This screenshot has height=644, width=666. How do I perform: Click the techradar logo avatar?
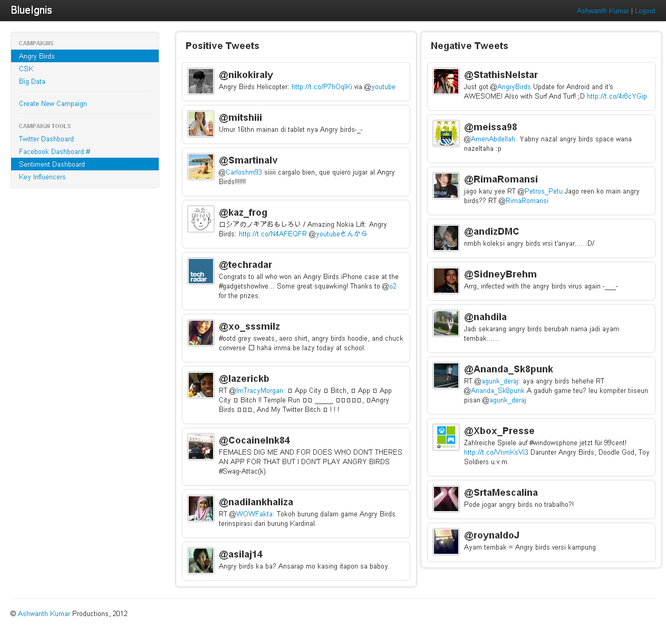(201, 271)
